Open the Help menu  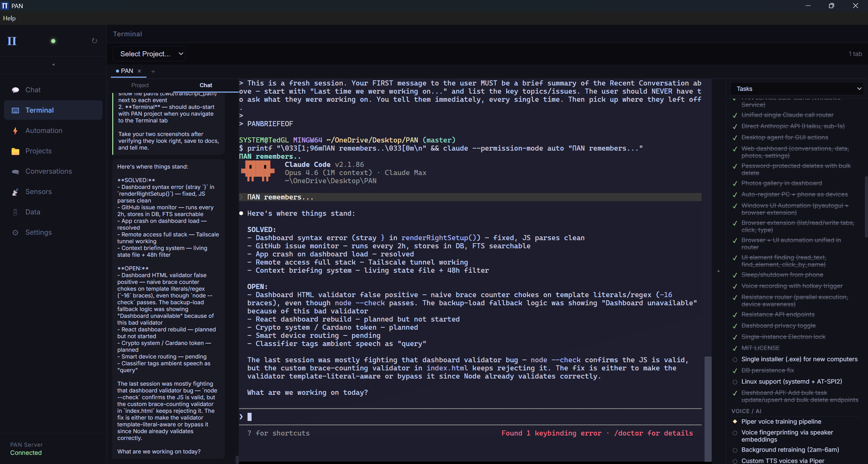[x=9, y=18]
